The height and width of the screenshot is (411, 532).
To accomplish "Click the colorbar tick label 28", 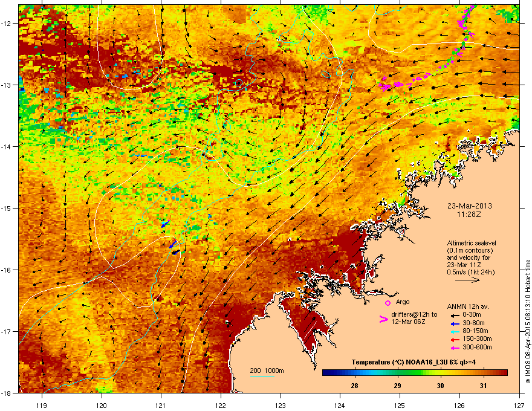I will tap(354, 386).
